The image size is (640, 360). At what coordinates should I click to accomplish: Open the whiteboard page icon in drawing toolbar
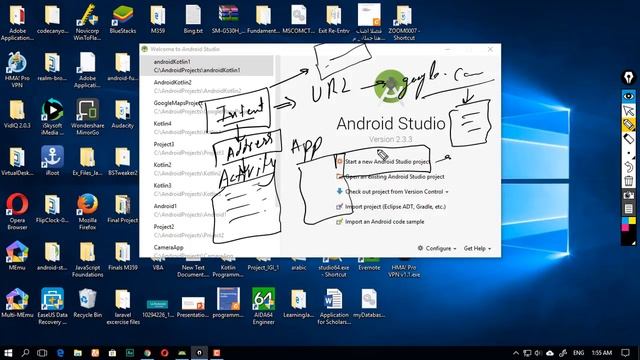629,209
